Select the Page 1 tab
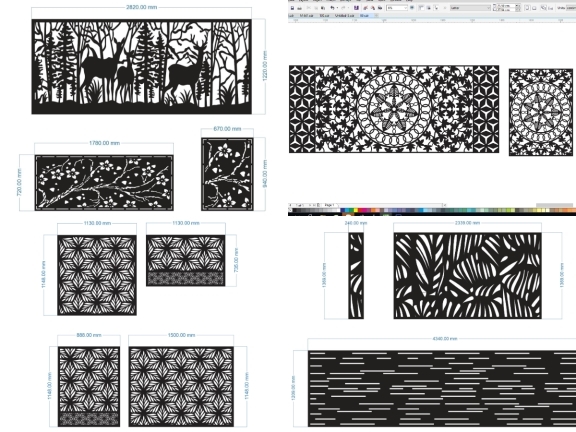Screen dimensions: 576x432 (330, 205)
